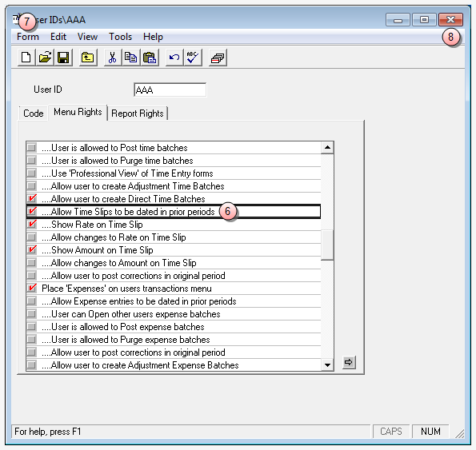This screenshot has height=450, width=476.
Task: Click the ABC spell check icon
Action: pyautogui.click(x=193, y=58)
